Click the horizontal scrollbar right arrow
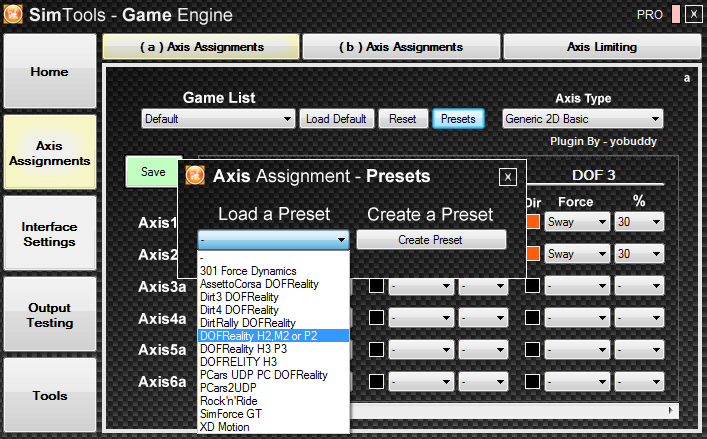The image size is (707, 439). click(x=671, y=410)
